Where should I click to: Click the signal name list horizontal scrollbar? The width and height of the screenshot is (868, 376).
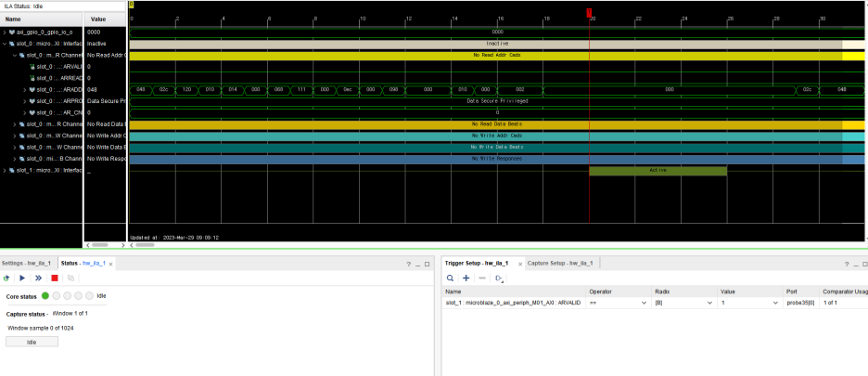[100, 244]
